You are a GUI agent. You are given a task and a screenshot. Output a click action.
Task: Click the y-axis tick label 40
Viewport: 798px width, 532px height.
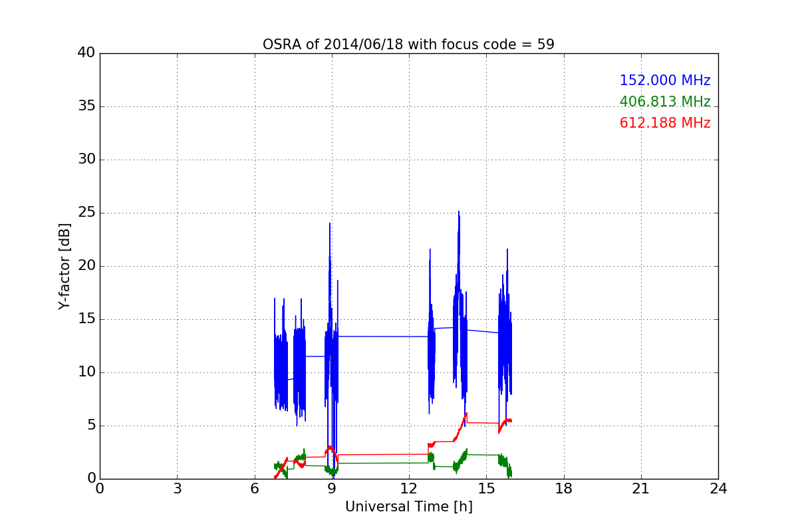click(x=86, y=53)
